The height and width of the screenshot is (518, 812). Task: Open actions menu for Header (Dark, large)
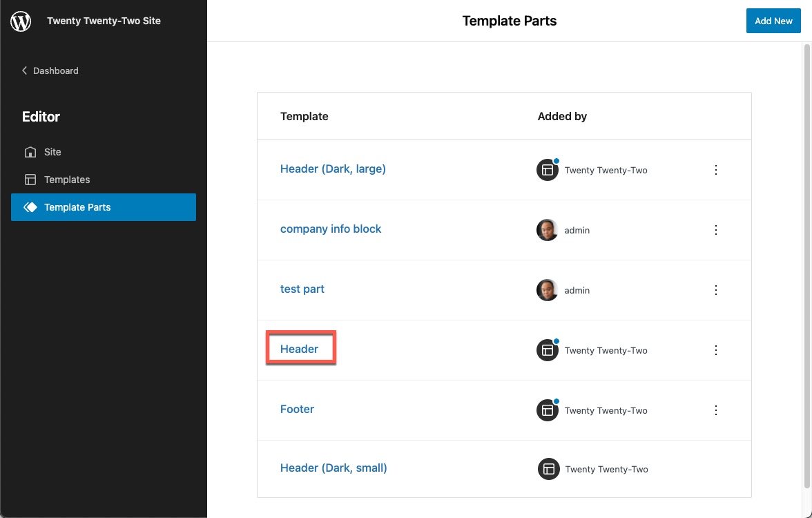pyautogui.click(x=716, y=170)
